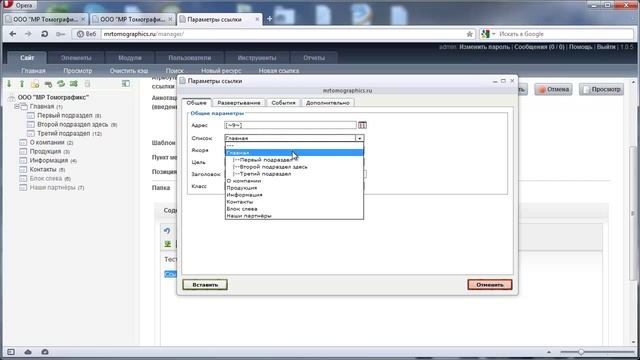Switch to the События dialog tab

pyautogui.click(x=283, y=103)
